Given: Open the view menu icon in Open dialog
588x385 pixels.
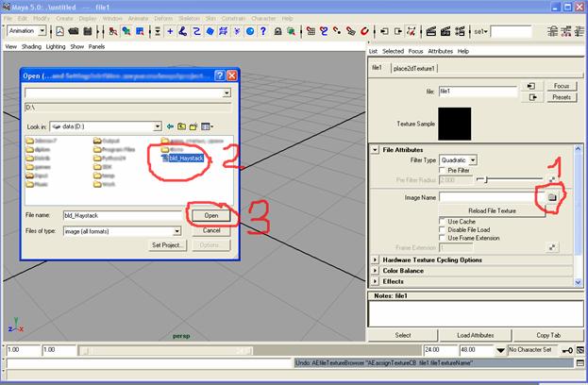Looking at the screenshot, I should tap(207, 126).
